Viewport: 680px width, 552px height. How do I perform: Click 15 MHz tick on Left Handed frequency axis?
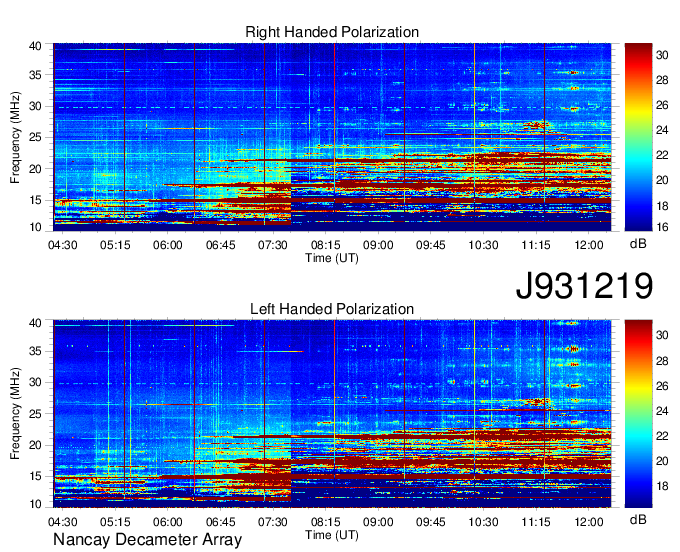point(35,477)
